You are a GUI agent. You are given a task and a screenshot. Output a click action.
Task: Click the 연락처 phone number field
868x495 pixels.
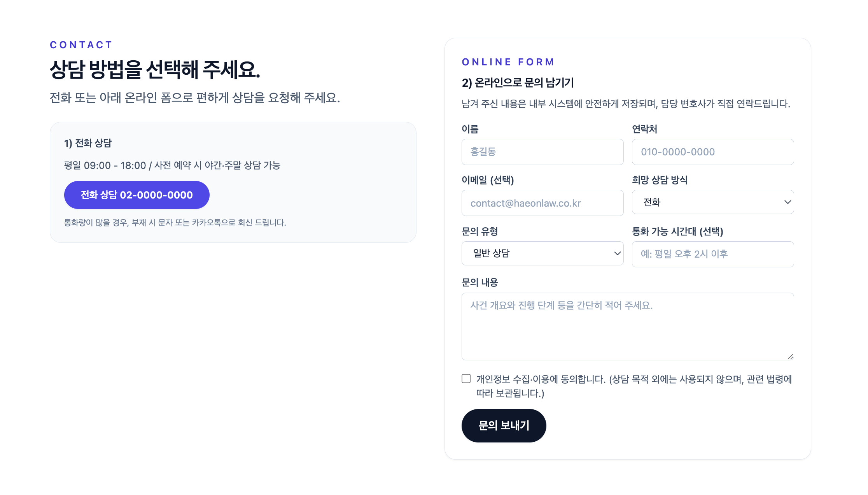point(713,152)
